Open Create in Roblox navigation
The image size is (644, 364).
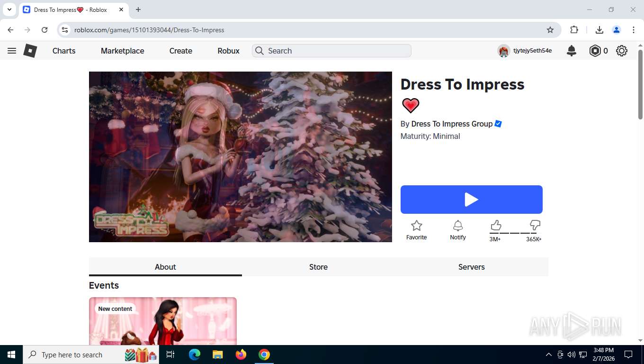pos(181,51)
